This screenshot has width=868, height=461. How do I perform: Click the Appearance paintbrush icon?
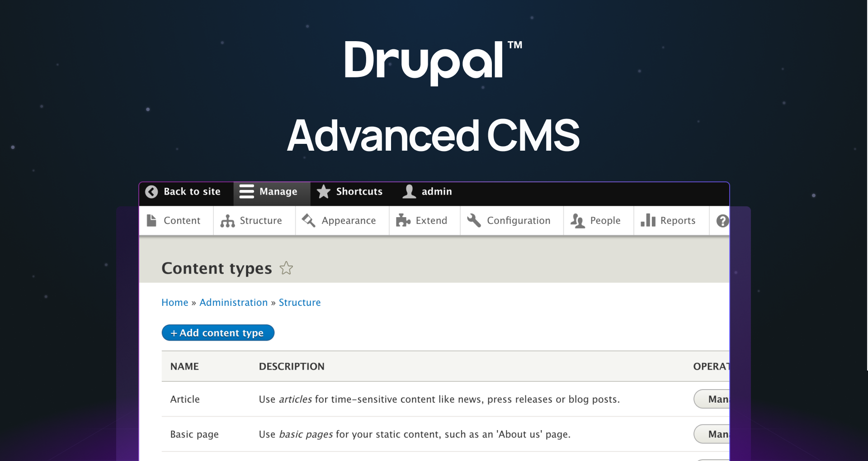(x=309, y=220)
